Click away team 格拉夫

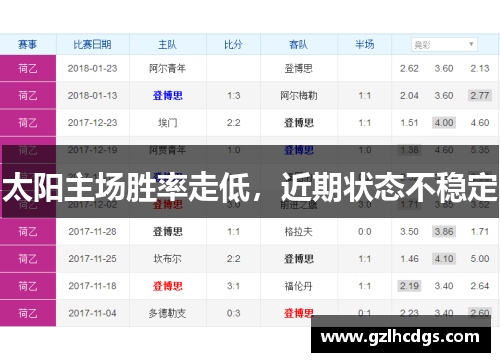click(298, 231)
